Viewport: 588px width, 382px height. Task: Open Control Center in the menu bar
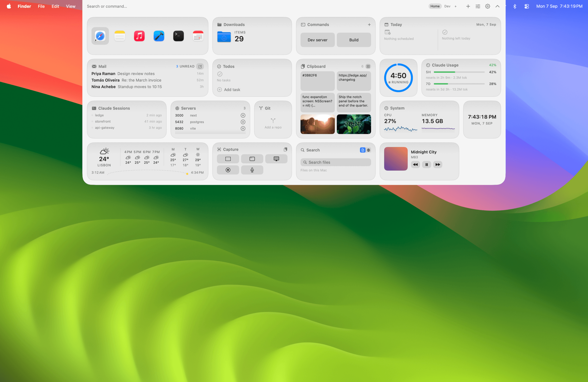pyautogui.click(x=527, y=6)
